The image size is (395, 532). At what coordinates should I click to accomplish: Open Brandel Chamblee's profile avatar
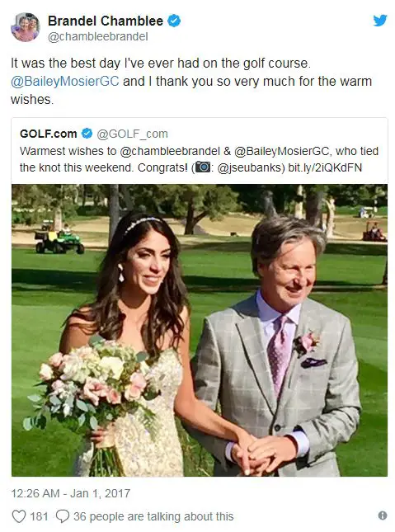(26, 27)
